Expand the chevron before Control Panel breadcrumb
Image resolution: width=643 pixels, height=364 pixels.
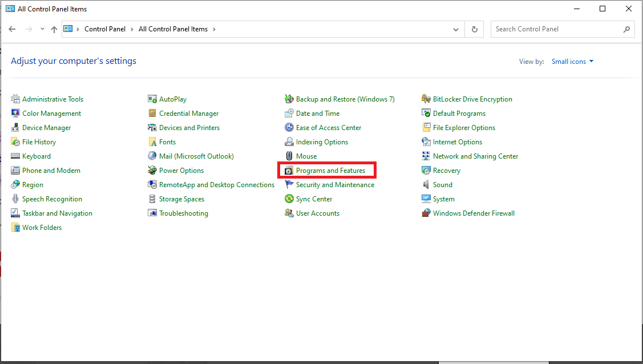[78, 29]
